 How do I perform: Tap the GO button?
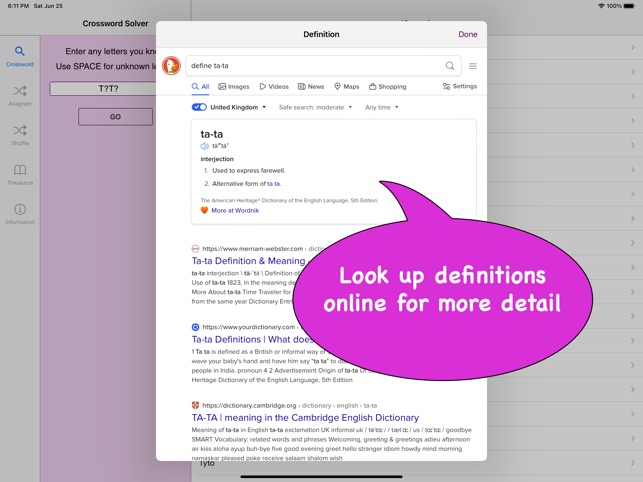click(x=115, y=117)
